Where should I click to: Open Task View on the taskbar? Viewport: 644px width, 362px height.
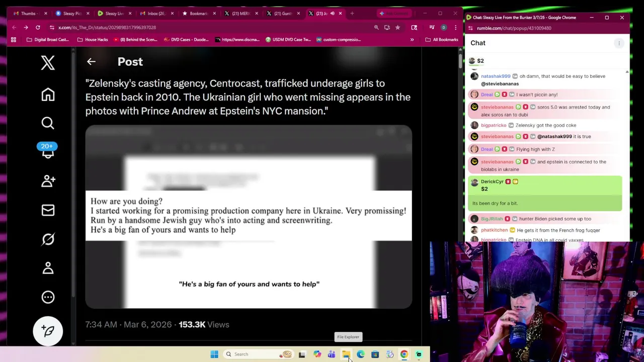pos(302,354)
